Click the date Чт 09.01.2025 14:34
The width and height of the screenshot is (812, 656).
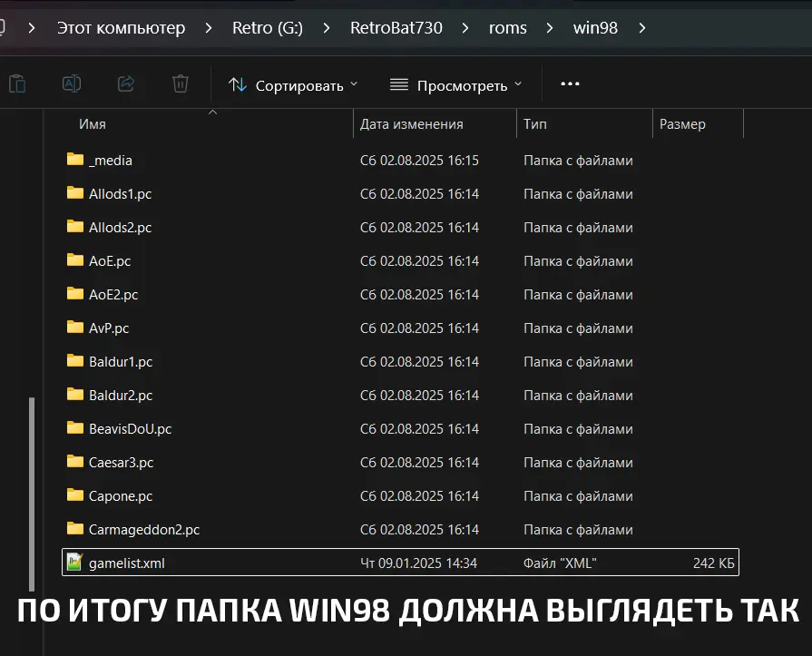pyautogui.click(x=418, y=563)
